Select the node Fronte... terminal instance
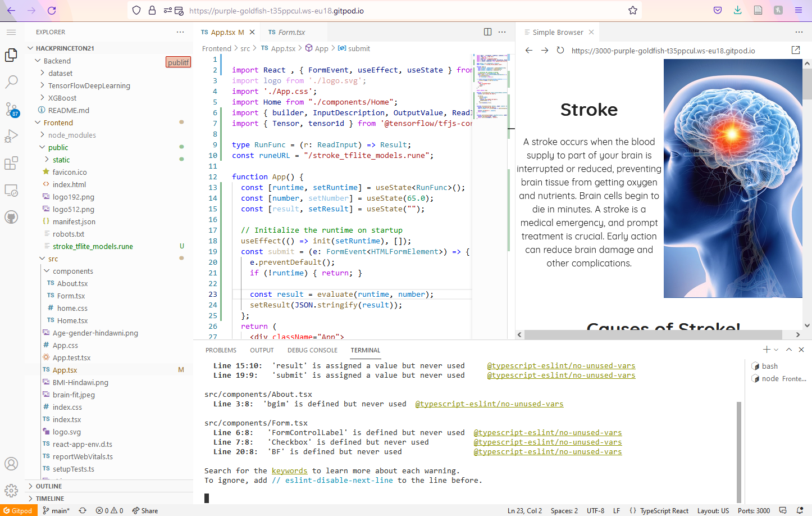 pyautogui.click(x=778, y=378)
